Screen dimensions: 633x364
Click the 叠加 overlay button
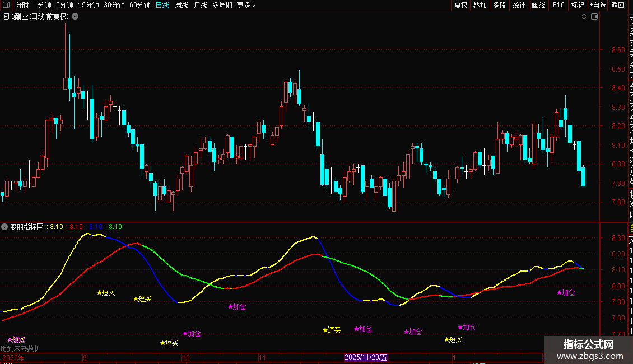click(480, 5)
